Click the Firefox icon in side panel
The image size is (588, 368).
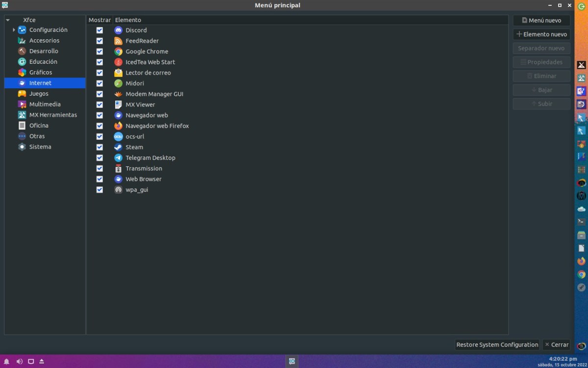pos(581,261)
